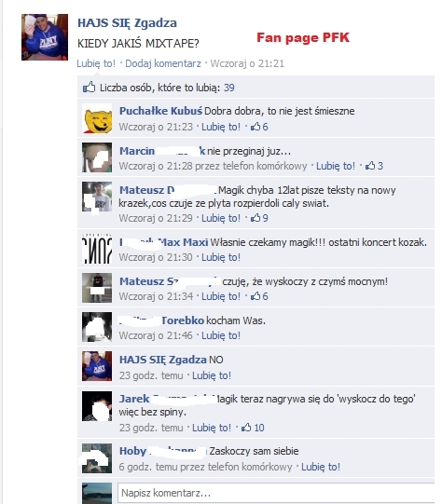Click HAJS SIĘ Zgadza avatar beside the NO comment
This screenshot has width=442, height=504.
97,366
